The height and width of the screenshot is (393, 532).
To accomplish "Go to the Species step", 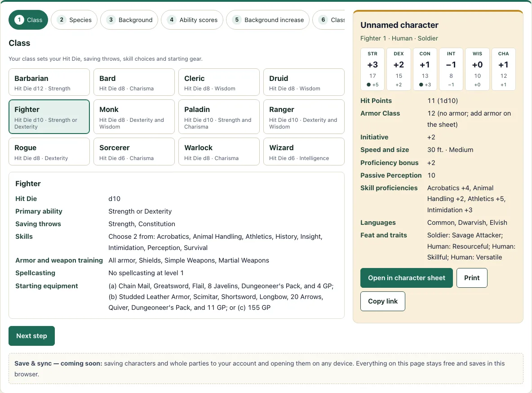I will pyautogui.click(x=74, y=20).
